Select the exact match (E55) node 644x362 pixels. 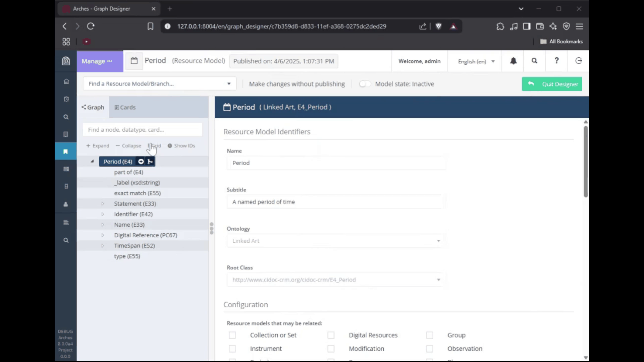pyautogui.click(x=137, y=193)
